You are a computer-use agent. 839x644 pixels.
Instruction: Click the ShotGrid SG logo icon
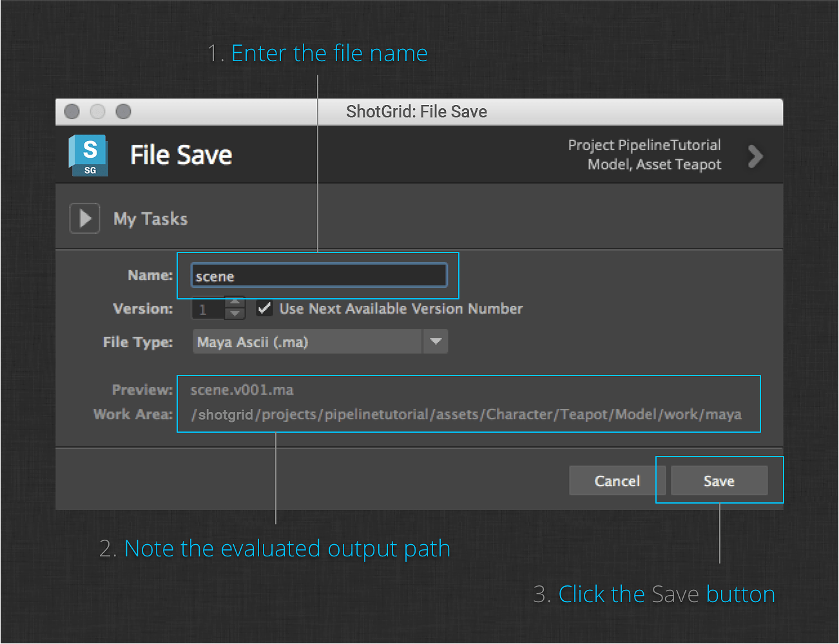(x=89, y=156)
